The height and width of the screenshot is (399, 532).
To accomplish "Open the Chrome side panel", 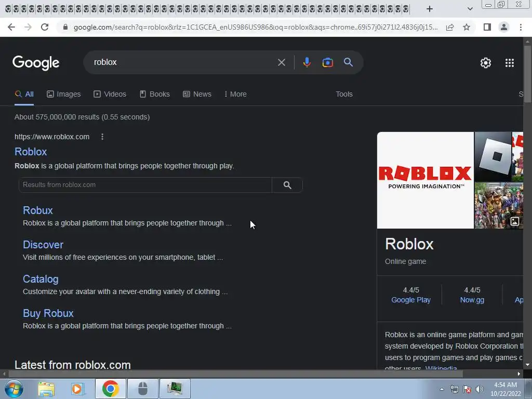I will 487,27.
